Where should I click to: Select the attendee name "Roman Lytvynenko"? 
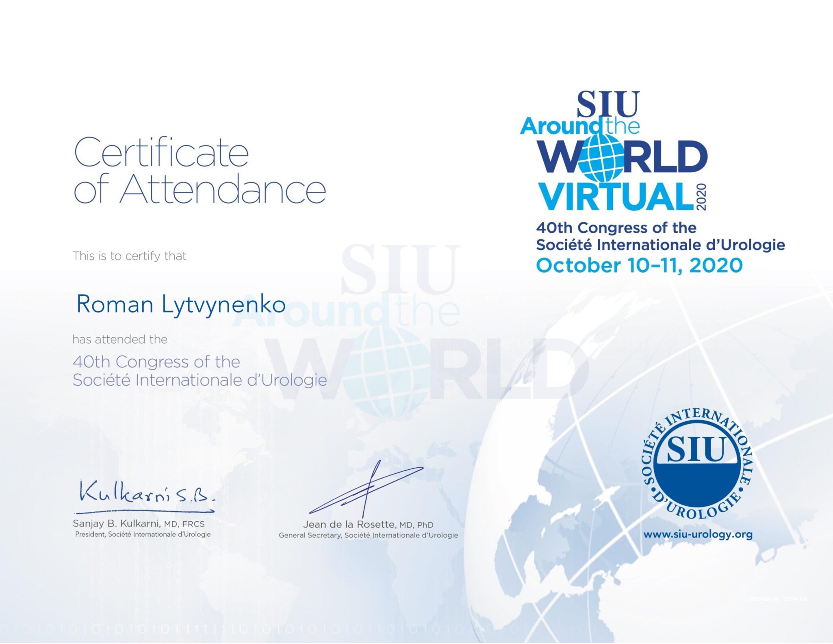point(181,305)
